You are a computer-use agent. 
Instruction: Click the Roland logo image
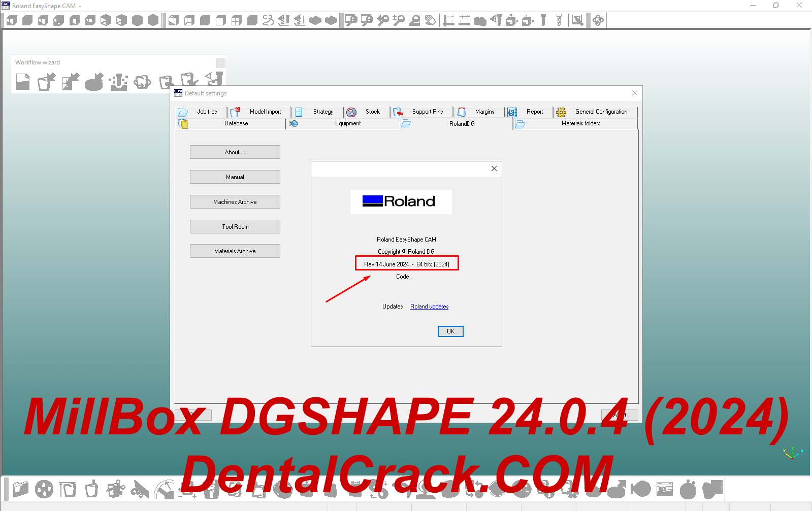tap(401, 201)
